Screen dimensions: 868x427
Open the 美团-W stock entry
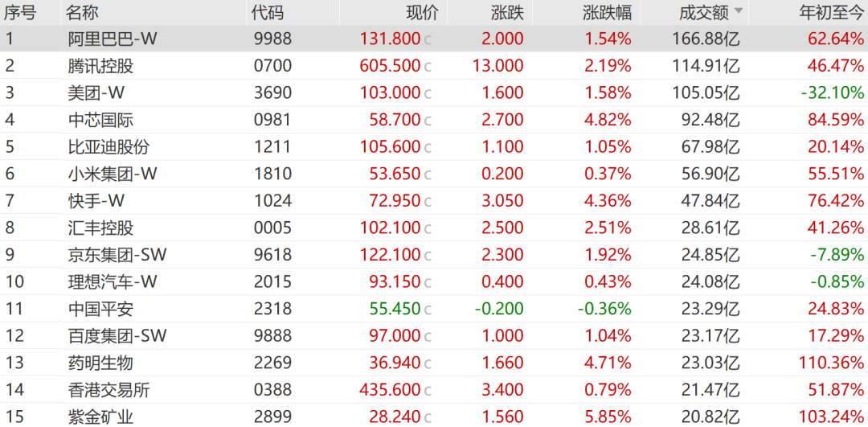tap(434, 92)
